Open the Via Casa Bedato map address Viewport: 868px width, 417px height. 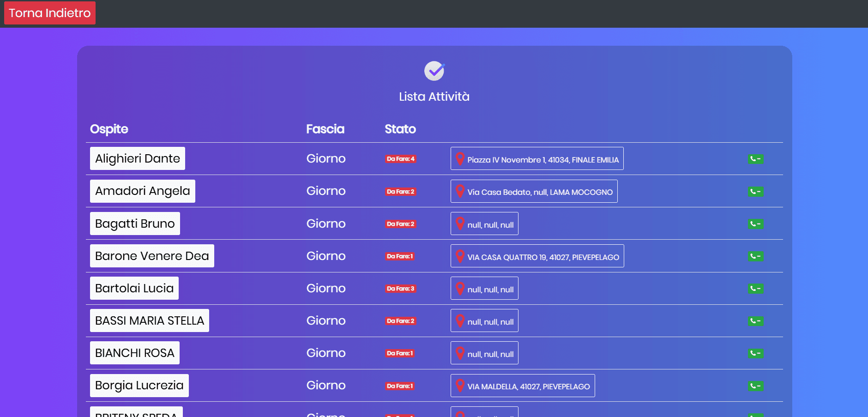pos(534,191)
